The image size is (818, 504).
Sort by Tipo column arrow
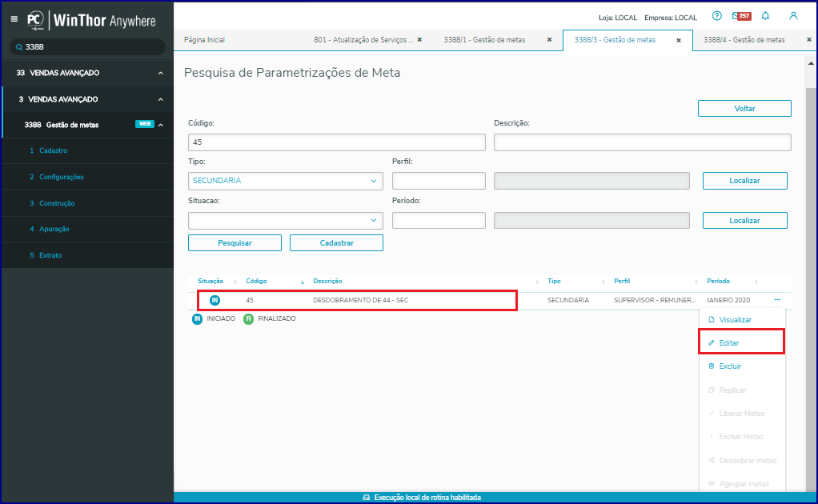[603, 282]
